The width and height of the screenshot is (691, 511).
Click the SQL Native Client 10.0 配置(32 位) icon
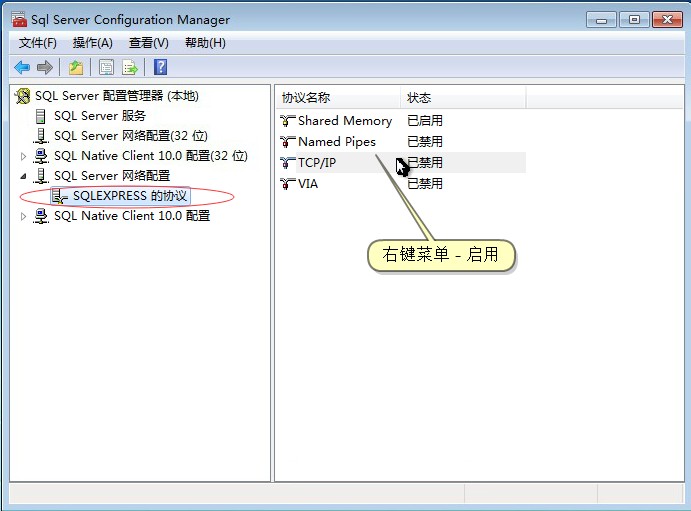point(41,156)
